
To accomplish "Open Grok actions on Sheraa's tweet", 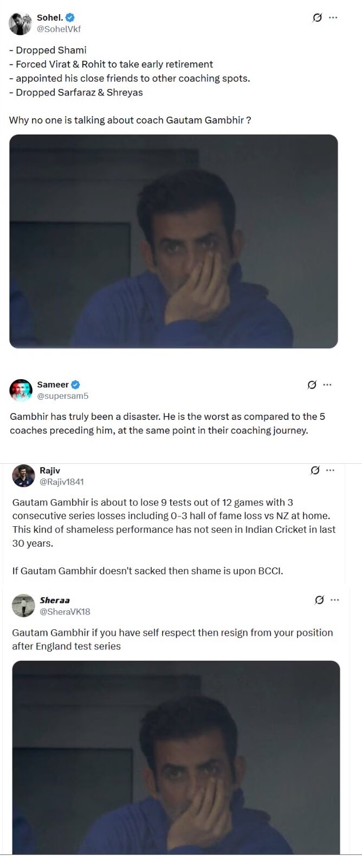I will coord(319,599).
